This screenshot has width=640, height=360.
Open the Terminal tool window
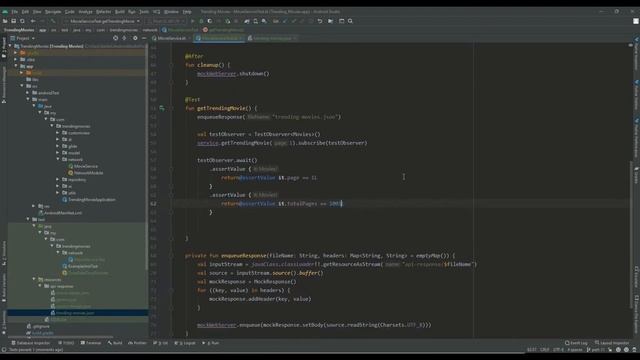91,343
